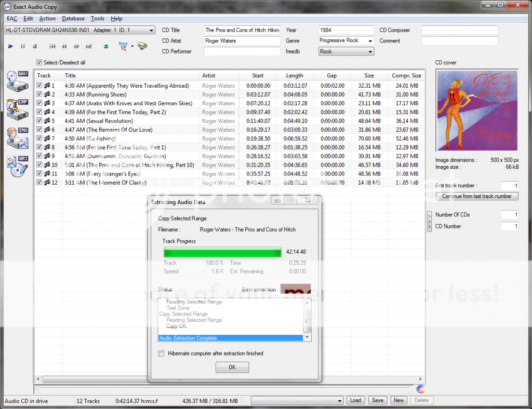Open the Action menu
532x409 pixels.
47,19
